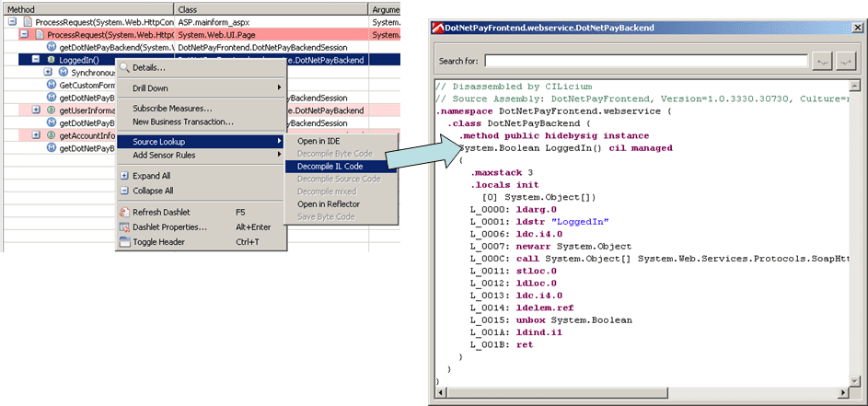Click the 'L_0014: ldelem.ref' code line

(522, 307)
